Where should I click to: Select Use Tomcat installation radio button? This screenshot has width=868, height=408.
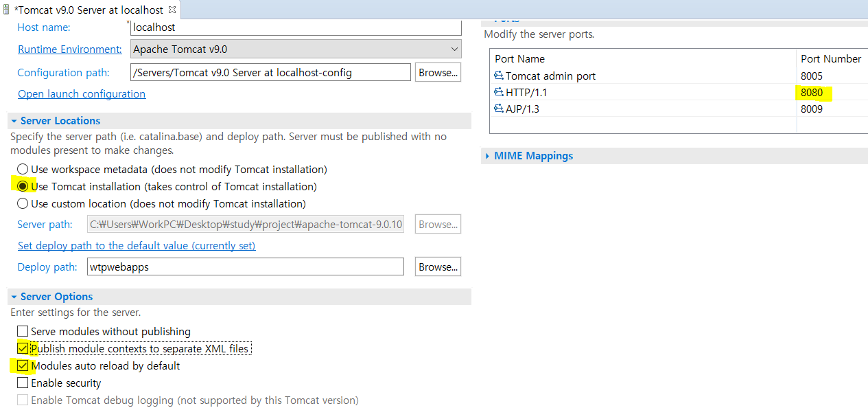coord(23,186)
